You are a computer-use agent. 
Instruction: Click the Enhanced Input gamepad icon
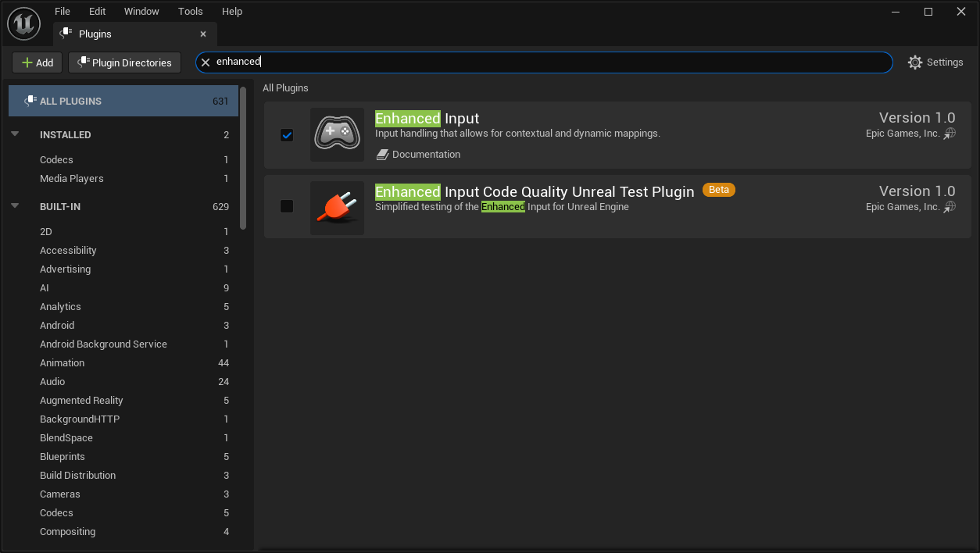pyautogui.click(x=337, y=134)
